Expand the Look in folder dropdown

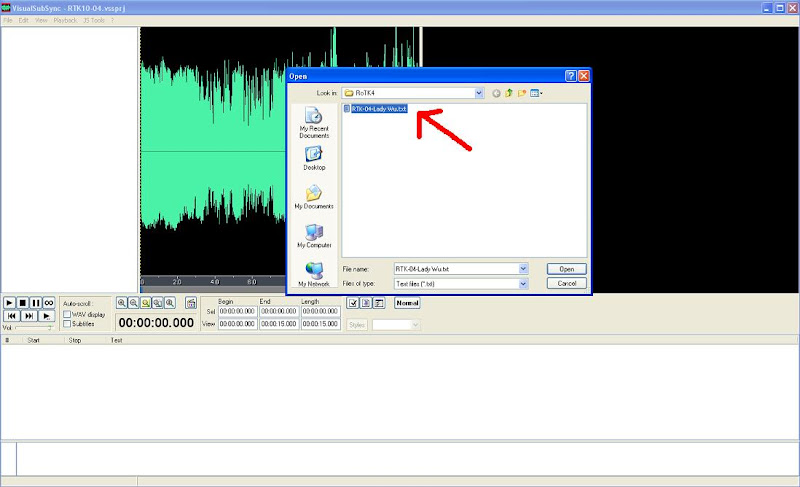click(x=479, y=93)
